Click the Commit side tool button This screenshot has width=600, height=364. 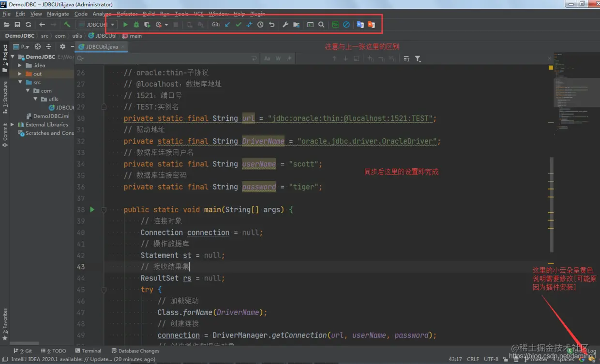point(5,135)
